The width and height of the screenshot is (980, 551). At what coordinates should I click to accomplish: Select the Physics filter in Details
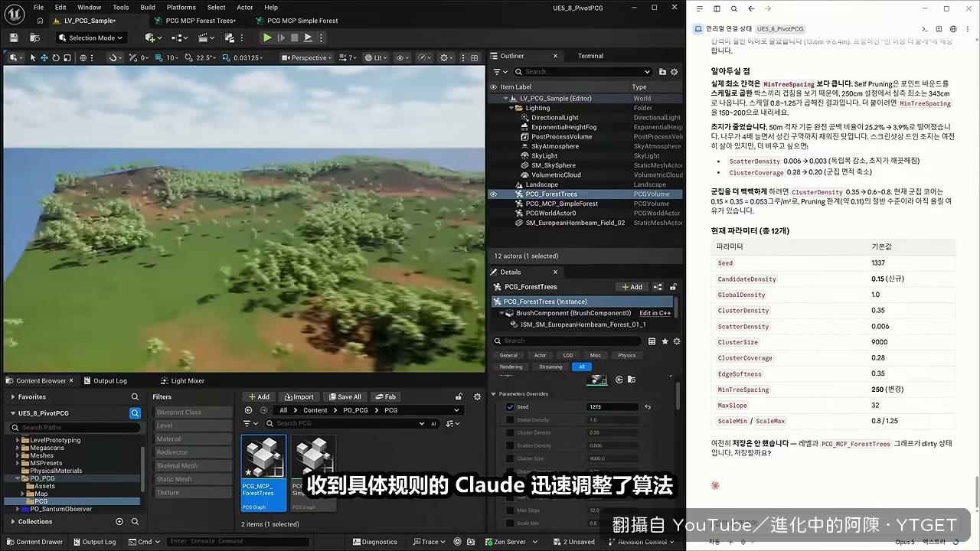pyautogui.click(x=627, y=355)
